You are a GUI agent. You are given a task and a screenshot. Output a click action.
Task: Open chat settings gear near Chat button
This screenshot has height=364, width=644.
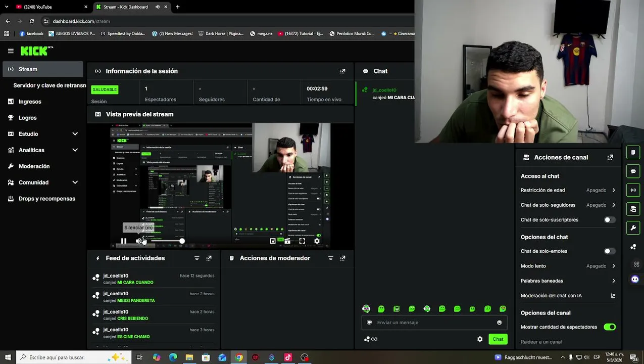point(480,339)
